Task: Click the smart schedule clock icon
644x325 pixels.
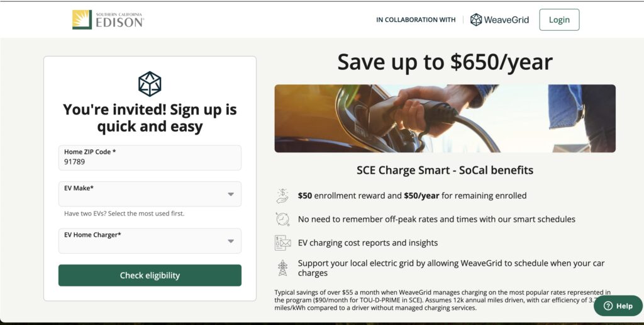Action: pos(282,219)
